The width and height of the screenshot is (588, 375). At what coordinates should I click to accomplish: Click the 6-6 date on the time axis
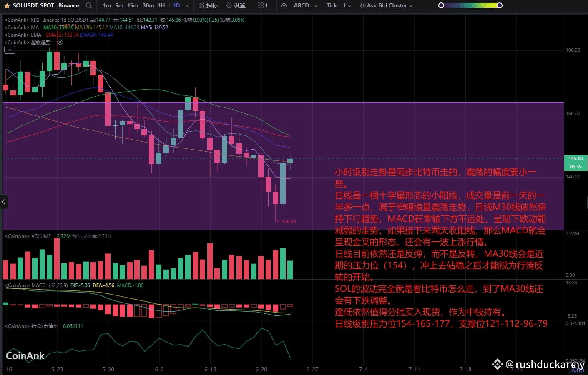pyautogui.click(x=159, y=369)
